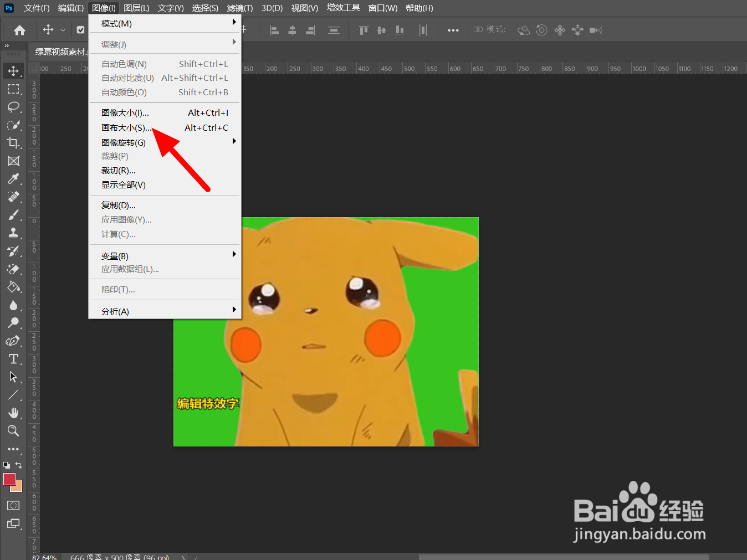
Task: Select the Clone Stamp tool
Action: point(13,233)
